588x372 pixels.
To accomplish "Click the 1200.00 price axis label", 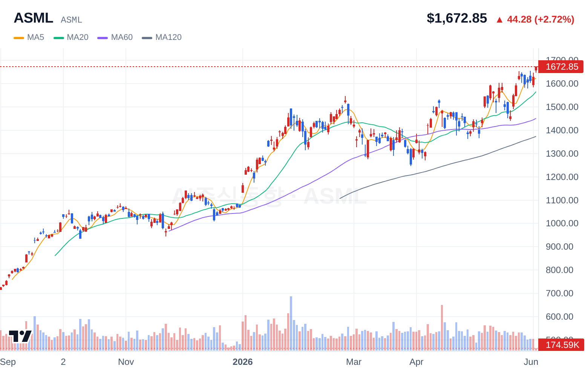I will [x=562, y=177].
